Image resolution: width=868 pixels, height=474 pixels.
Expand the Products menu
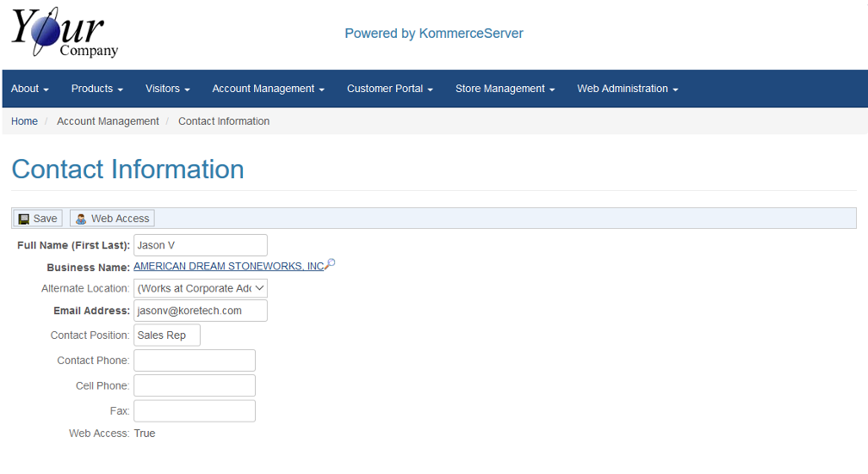click(x=96, y=89)
